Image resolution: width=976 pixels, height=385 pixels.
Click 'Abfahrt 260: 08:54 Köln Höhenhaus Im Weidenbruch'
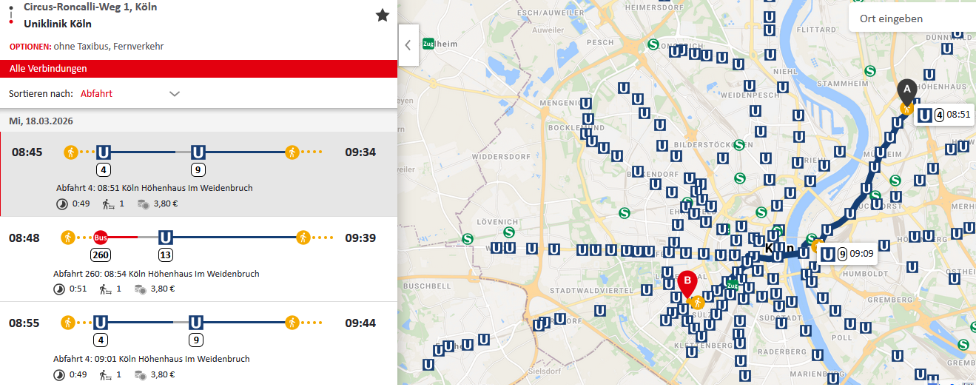(157, 274)
